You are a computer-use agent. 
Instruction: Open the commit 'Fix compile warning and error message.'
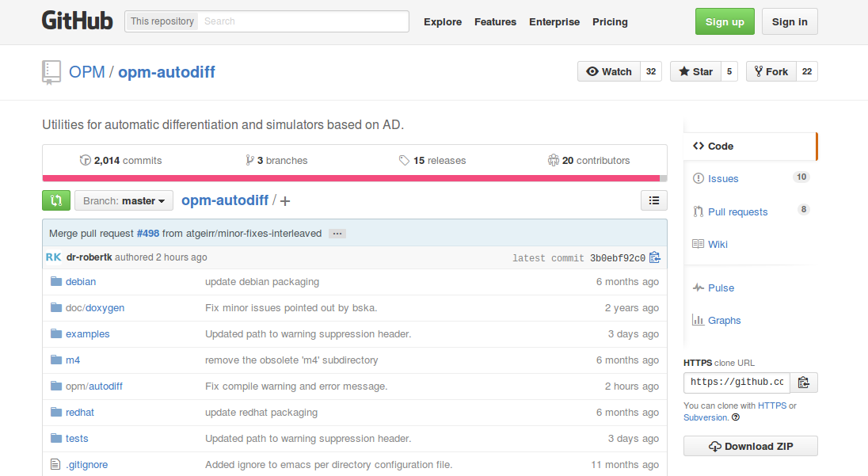pos(296,387)
